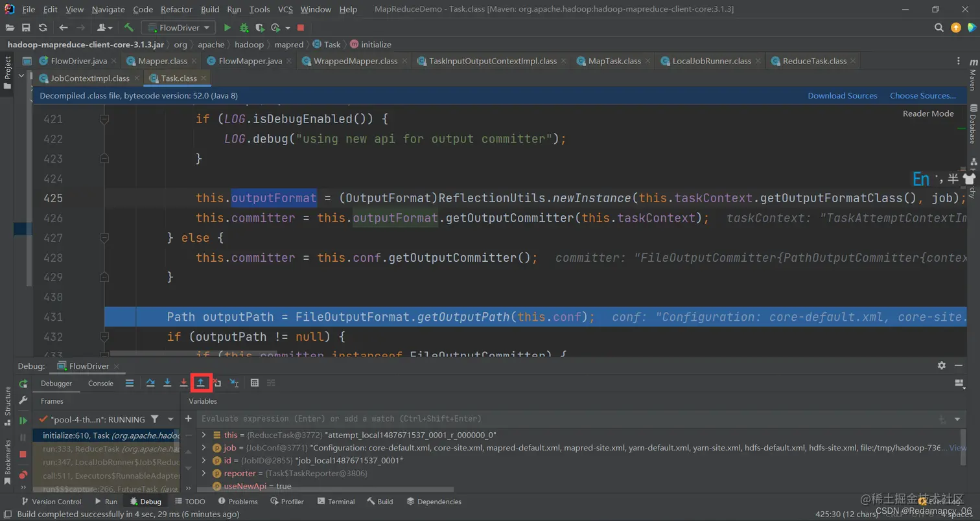The image size is (980, 521).
Task: Click the Run with Coverage icon
Action: [260, 28]
